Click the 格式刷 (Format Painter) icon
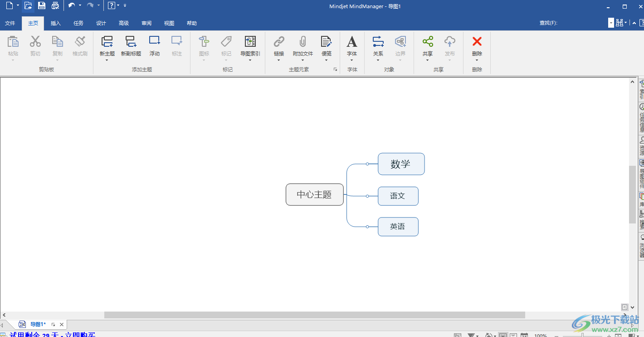The width and height of the screenshot is (644, 337). click(x=80, y=42)
